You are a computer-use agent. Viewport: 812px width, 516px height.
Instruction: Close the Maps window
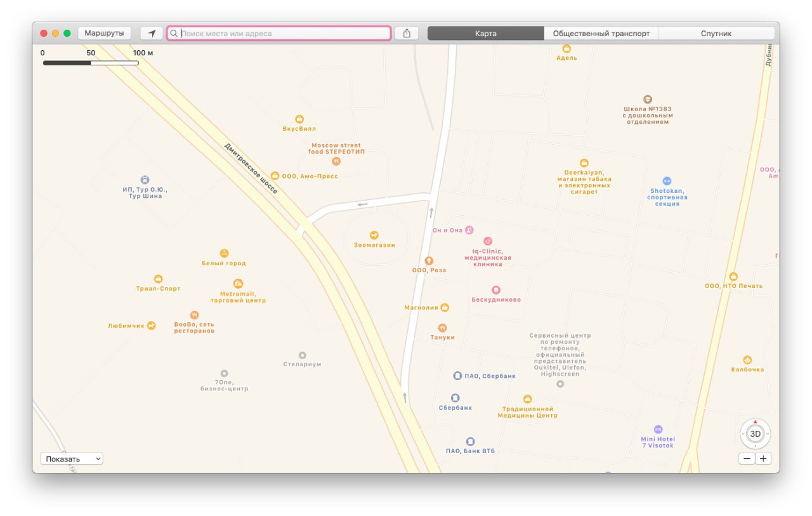coord(44,33)
